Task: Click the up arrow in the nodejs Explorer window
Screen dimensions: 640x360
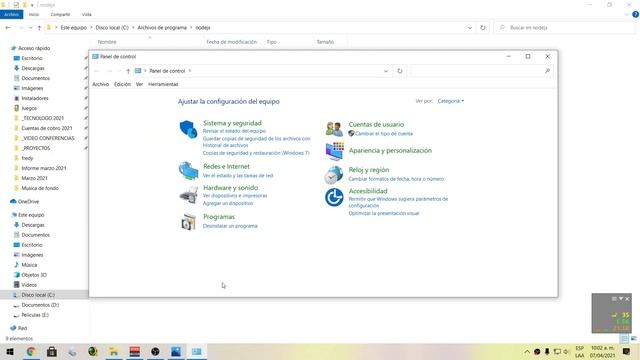Action: 39,28
